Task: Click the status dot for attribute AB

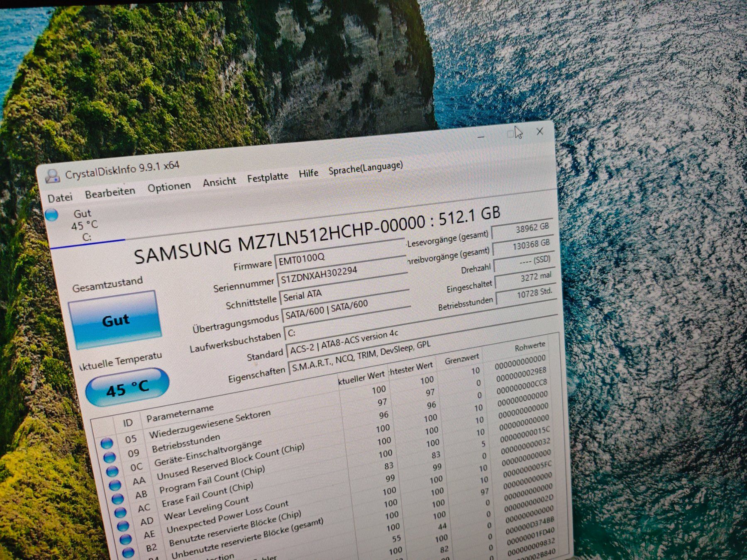Action: coord(117,499)
